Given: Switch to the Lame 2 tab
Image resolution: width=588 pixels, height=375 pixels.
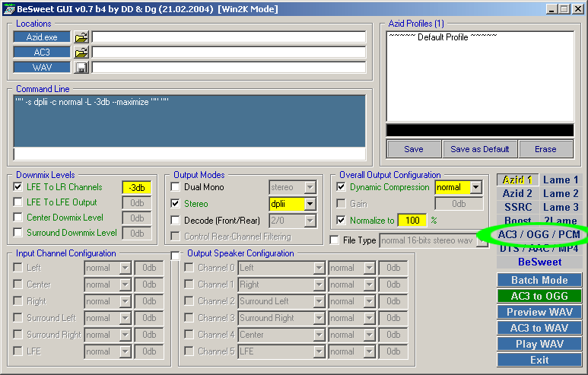Looking at the screenshot, I should pyautogui.click(x=561, y=193).
